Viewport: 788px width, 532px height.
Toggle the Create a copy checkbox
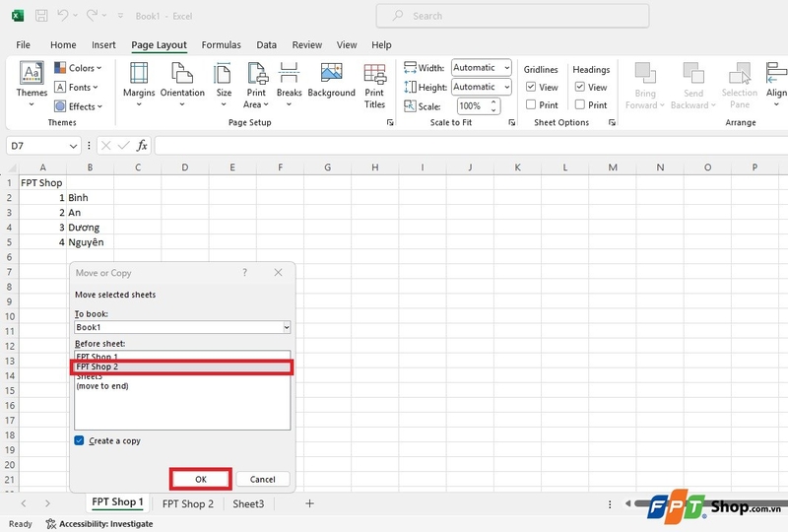(x=79, y=440)
